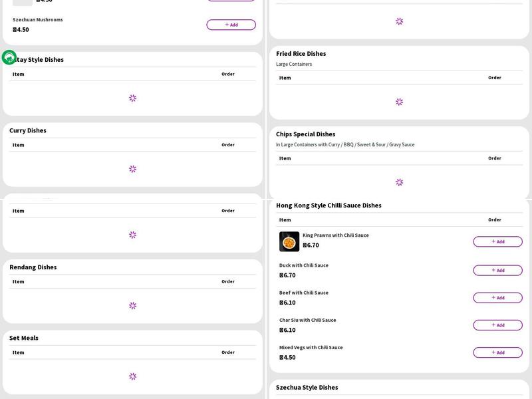Click the Fried Rice Dishes section title
Screen dimensions: 532x399
click(x=301, y=53)
